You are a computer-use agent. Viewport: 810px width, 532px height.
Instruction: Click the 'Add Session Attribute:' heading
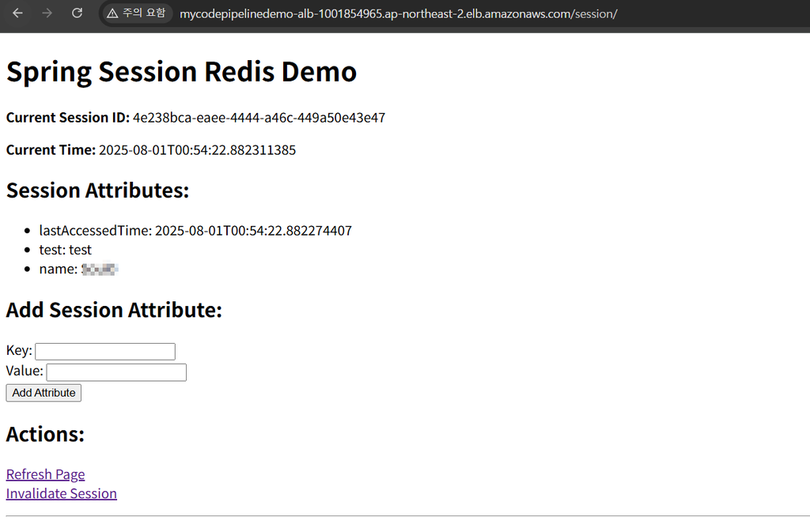pyautogui.click(x=113, y=309)
